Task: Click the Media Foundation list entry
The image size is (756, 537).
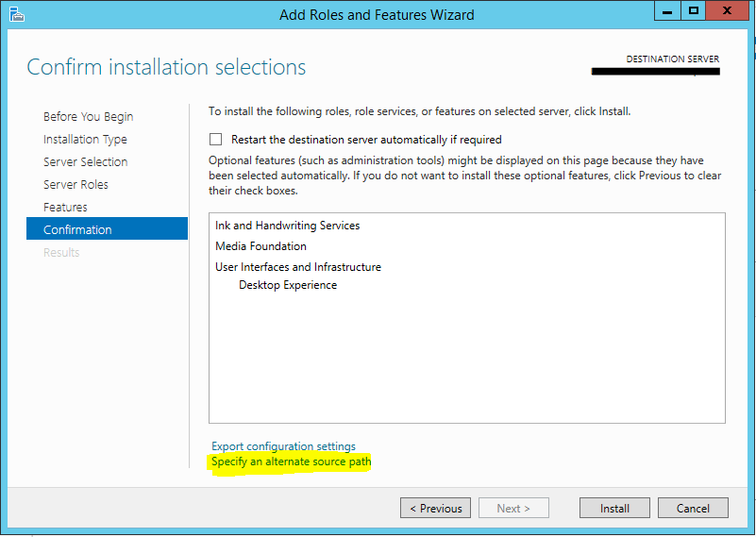Action: (x=260, y=246)
